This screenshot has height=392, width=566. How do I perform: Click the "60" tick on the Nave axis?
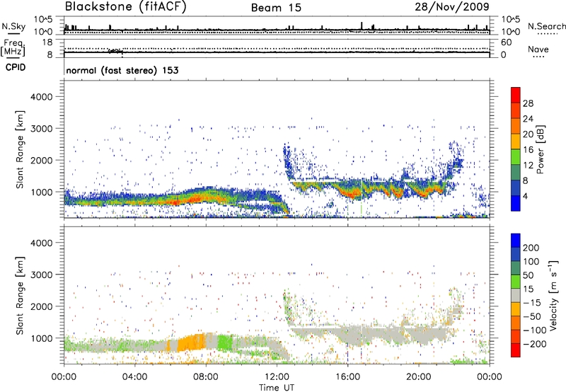[x=507, y=42]
